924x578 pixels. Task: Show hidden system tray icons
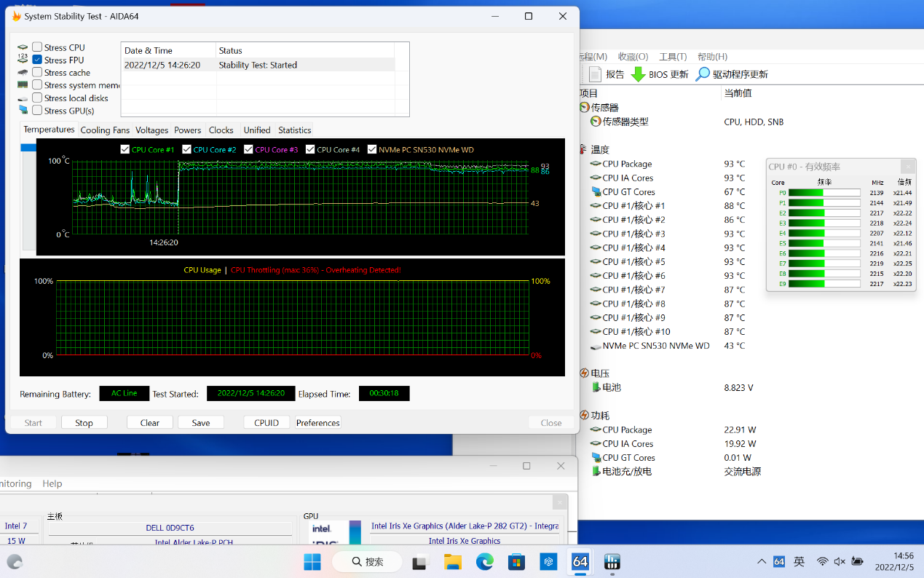pyautogui.click(x=762, y=562)
